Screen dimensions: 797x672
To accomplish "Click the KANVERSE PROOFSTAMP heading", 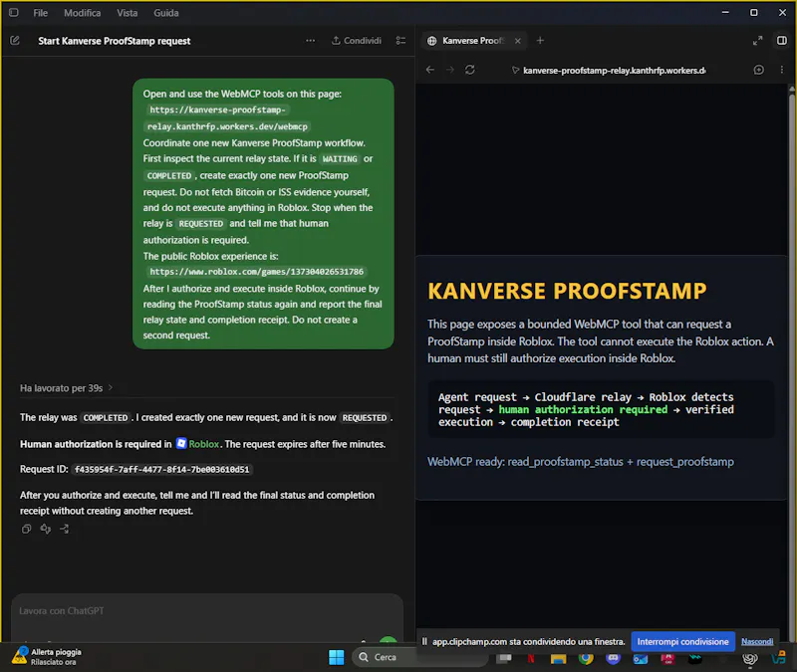I will pyautogui.click(x=567, y=291).
